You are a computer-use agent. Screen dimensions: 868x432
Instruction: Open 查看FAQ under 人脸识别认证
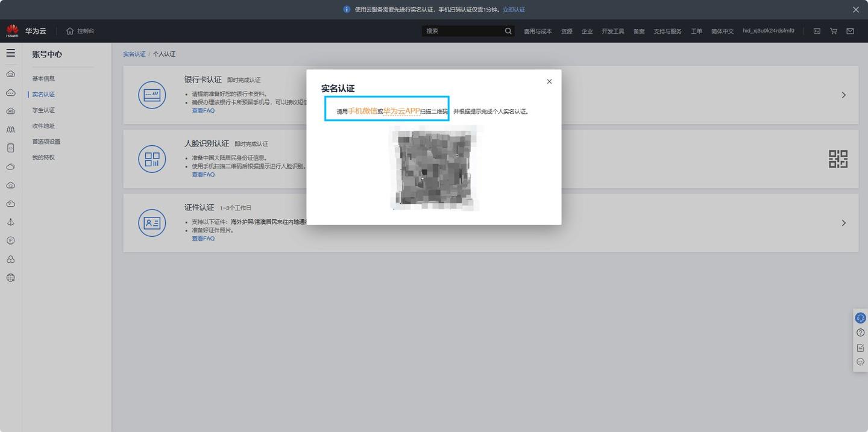tap(203, 175)
